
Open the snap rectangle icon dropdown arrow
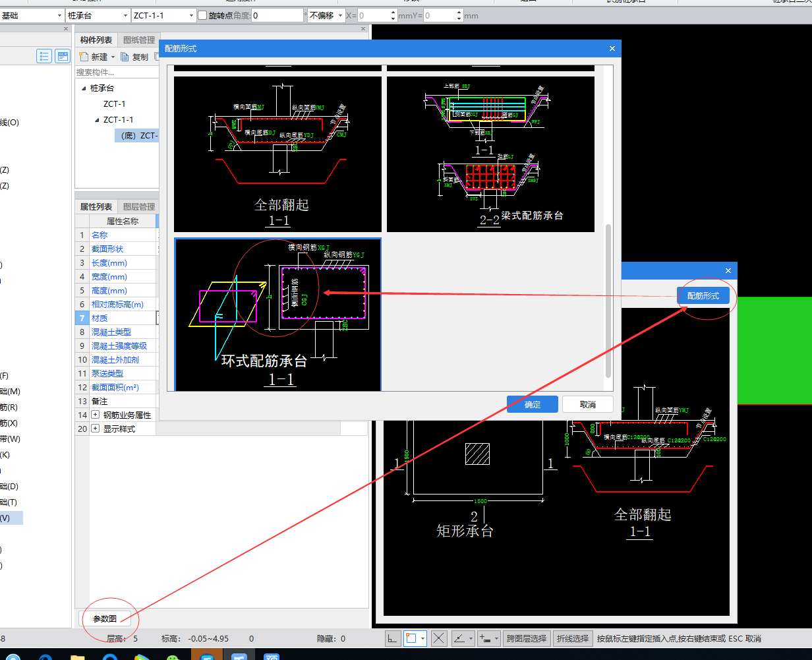click(x=423, y=638)
